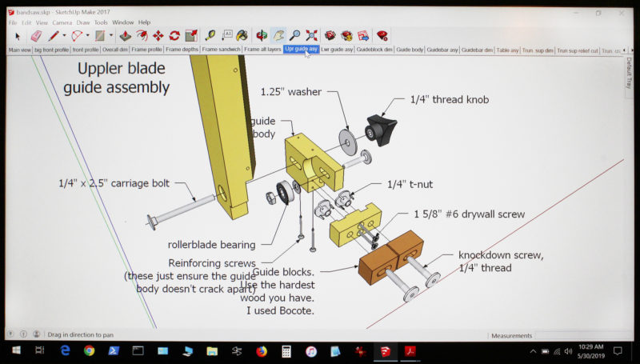
Task: Open Google Chrome from the taskbar
Action: (89, 351)
